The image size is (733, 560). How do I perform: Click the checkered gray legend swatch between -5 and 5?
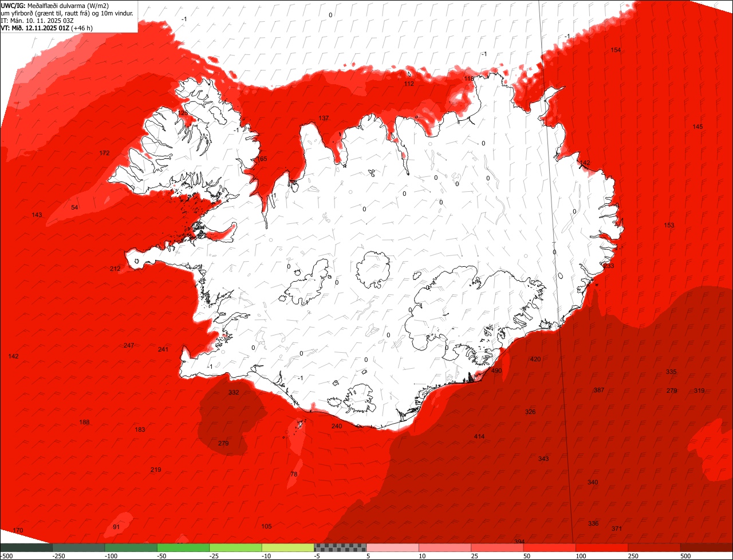341,547
